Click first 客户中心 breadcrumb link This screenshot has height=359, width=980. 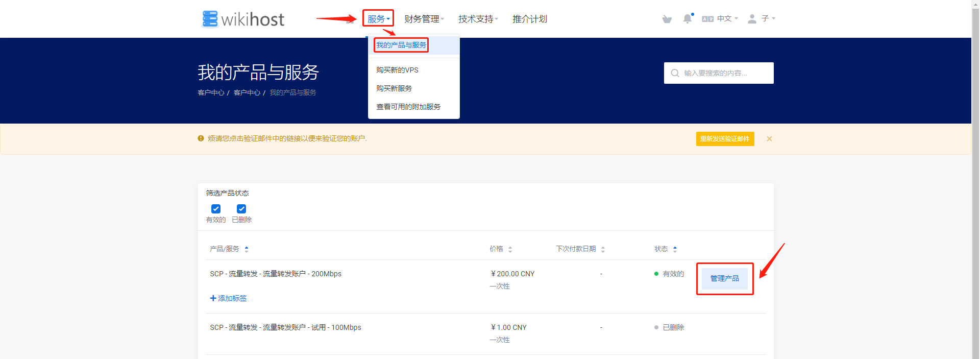click(x=211, y=92)
